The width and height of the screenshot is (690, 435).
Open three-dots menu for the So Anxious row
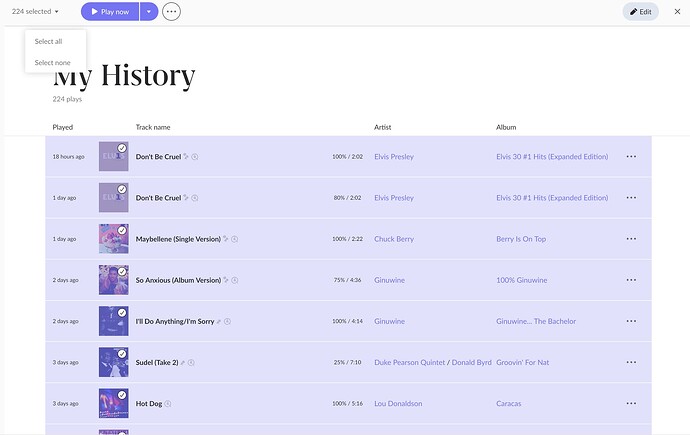click(x=631, y=280)
